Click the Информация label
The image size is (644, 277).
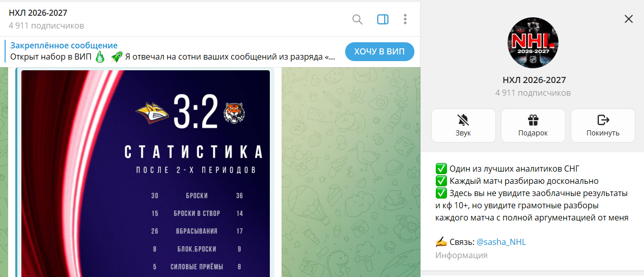(461, 255)
